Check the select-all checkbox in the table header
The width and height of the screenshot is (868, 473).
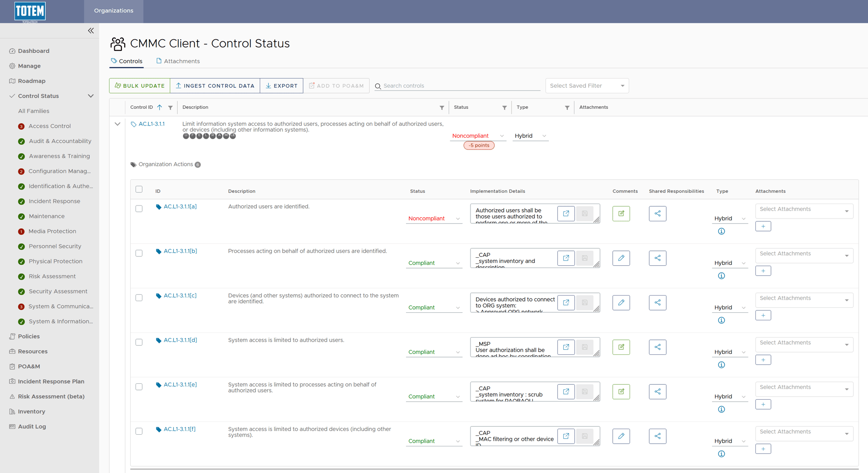click(139, 189)
